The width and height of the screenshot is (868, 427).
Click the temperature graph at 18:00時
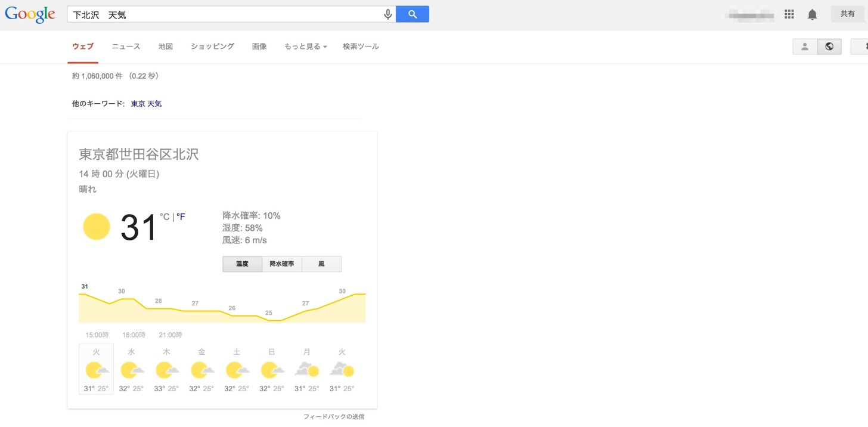(x=134, y=335)
